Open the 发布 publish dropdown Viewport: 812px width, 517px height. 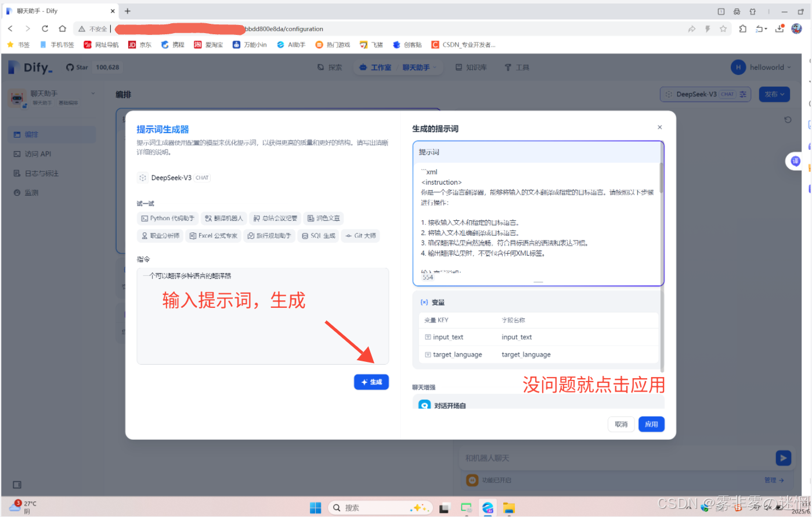(x=774, y=94)
